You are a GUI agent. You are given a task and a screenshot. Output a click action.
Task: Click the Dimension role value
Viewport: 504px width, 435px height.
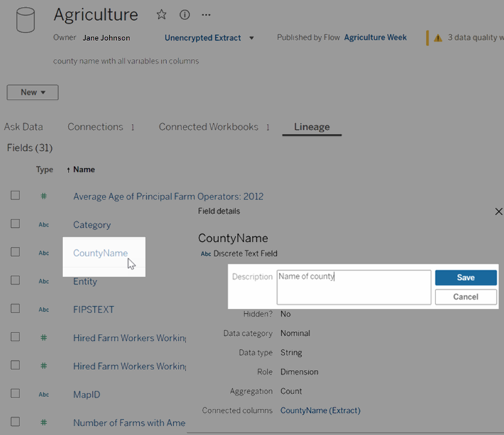(x=299, y=372)
